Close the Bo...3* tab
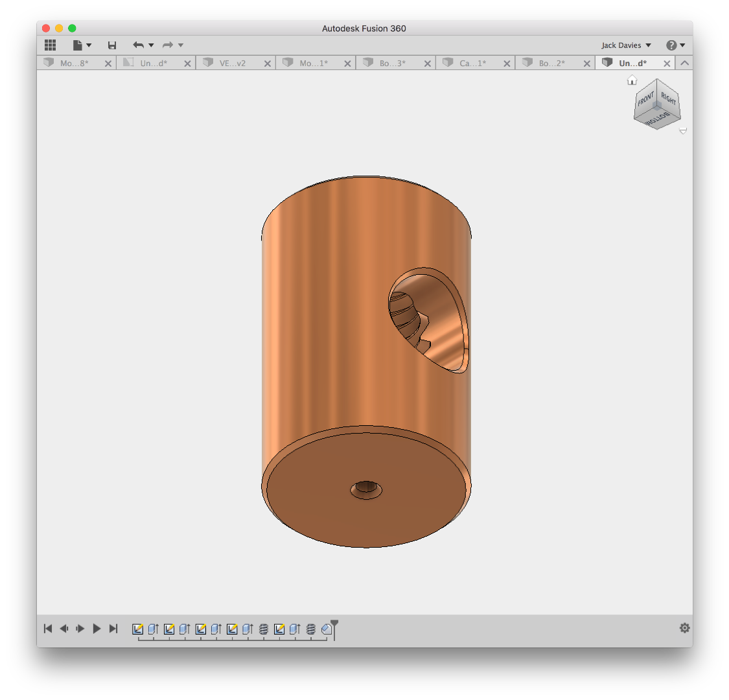The width and height of the screenshot is (729, 700). 427,64
